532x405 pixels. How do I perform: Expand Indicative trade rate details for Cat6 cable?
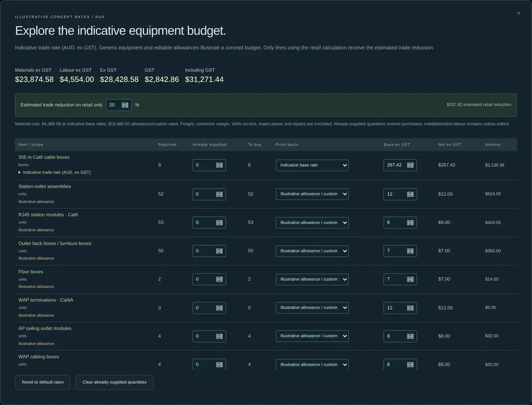tap(55, 172)
